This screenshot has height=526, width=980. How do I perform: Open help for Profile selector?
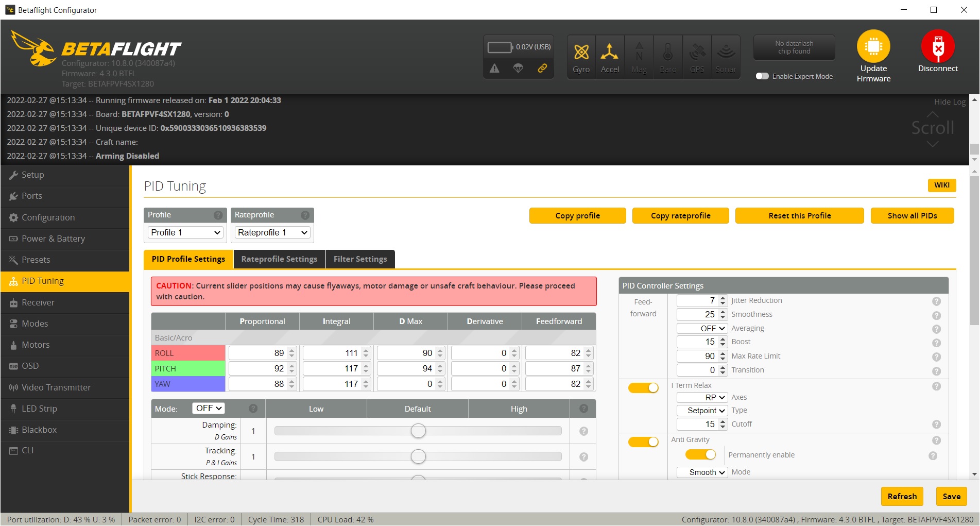pyautogui.click(x=218, y=215)
